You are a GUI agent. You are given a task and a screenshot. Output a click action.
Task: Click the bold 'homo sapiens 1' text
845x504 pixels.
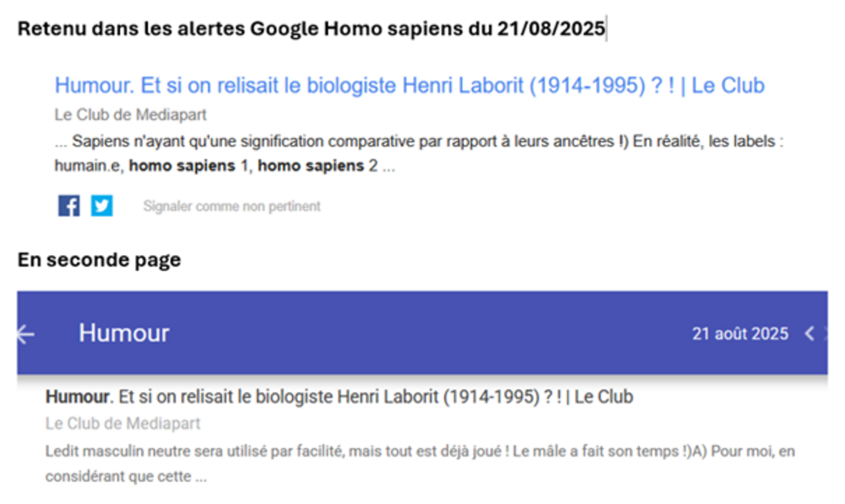pos(188,166)
